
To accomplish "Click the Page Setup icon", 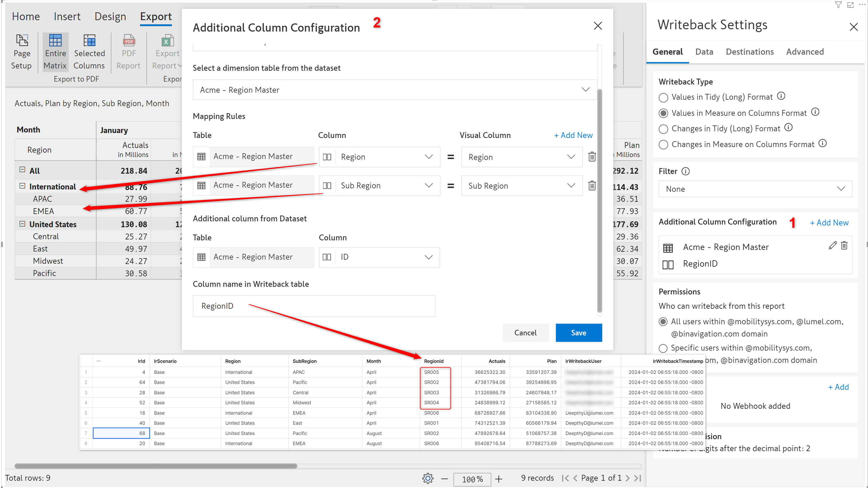I will point(22,41).
